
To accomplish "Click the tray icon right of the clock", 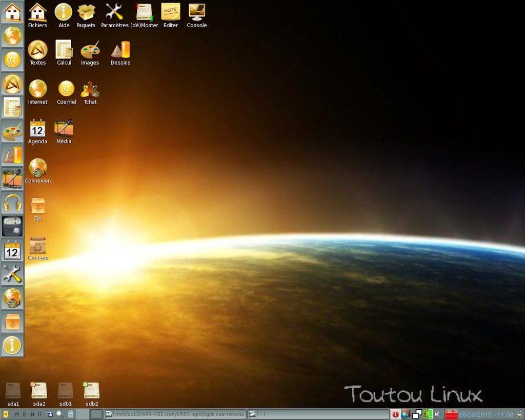I will (x=520, y=415).
